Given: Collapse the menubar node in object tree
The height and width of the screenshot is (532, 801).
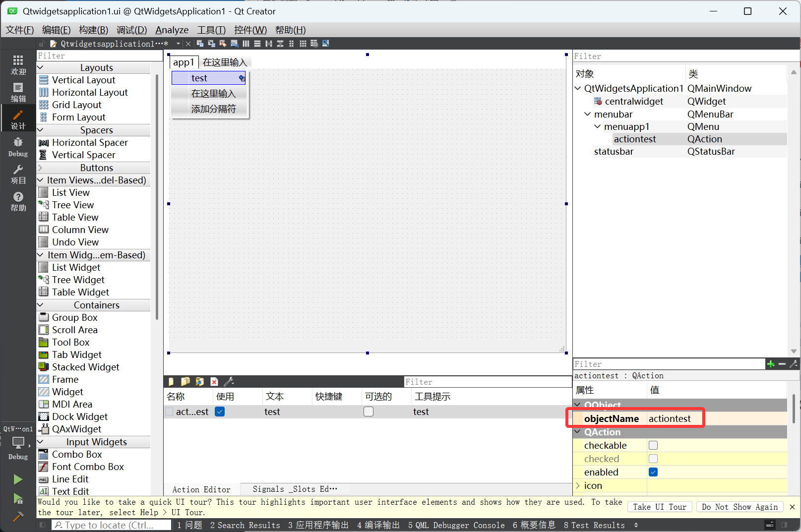Looking at the screenshot, I should click(x=588, y=115).
